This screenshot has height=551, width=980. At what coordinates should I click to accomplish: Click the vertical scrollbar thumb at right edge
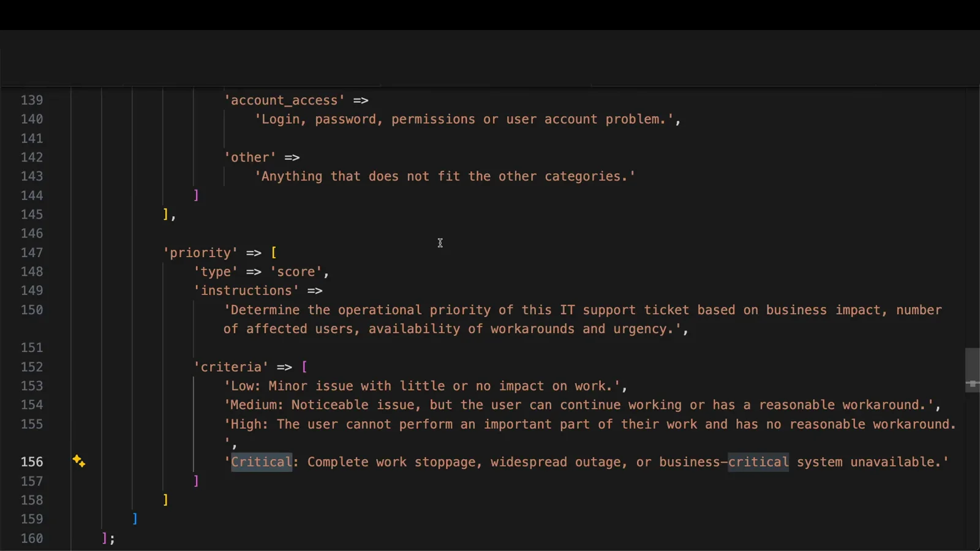tap(972, 370)
